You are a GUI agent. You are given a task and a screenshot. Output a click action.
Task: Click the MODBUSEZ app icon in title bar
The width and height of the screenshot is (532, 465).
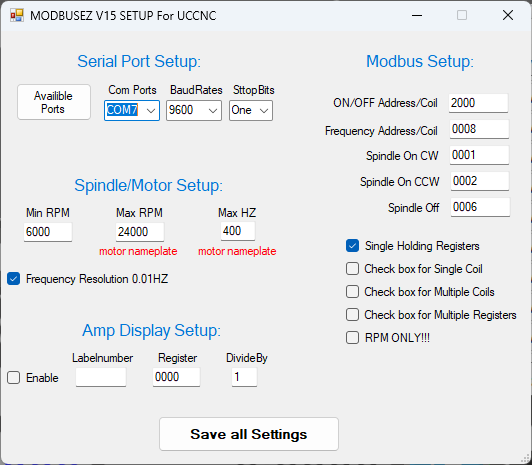point(17,15)
